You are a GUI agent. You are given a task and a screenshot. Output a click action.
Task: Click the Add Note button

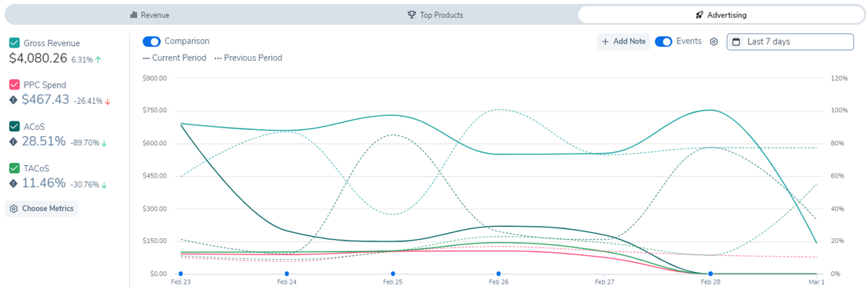click(624, 42)
